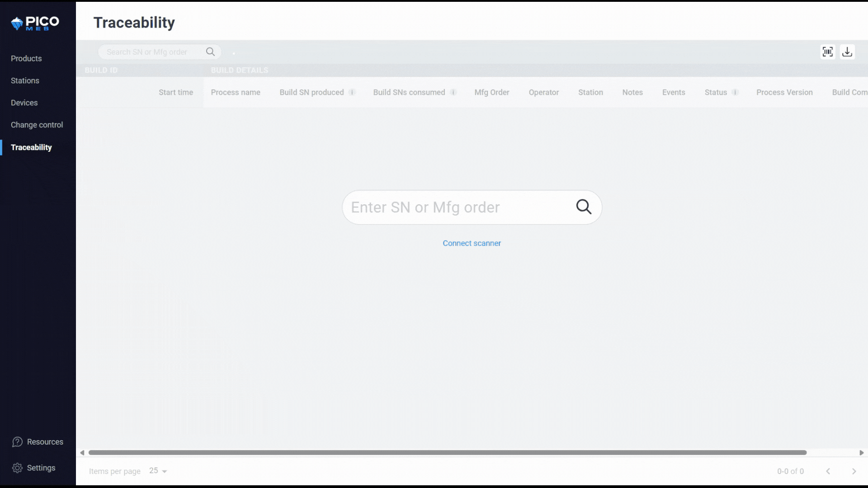Screen dimensions: 868x488
Task: Click the Change control menu item
Action: (37, 125)
